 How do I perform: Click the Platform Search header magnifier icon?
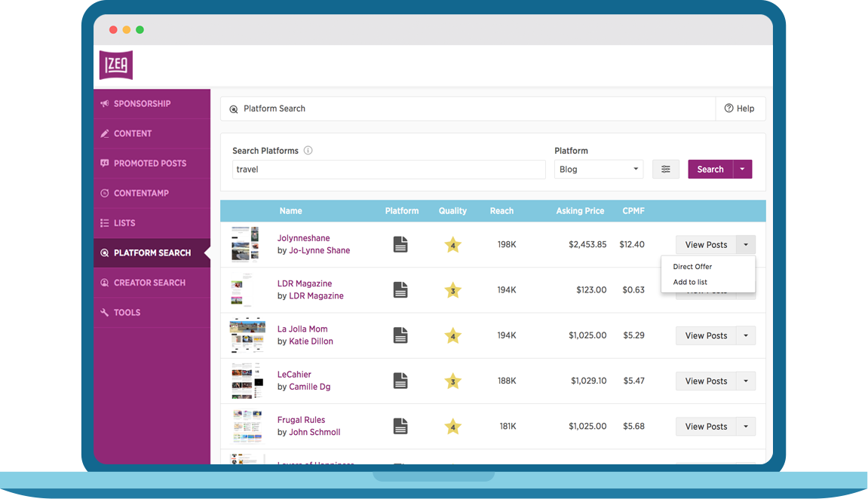[234, 109]
